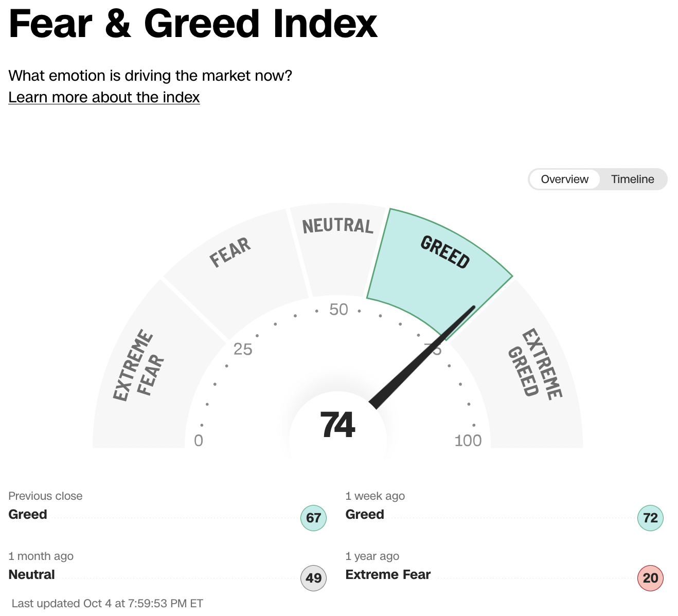
Task: Open 'Learn more about the index' link
Action: (x=104, y=97)
